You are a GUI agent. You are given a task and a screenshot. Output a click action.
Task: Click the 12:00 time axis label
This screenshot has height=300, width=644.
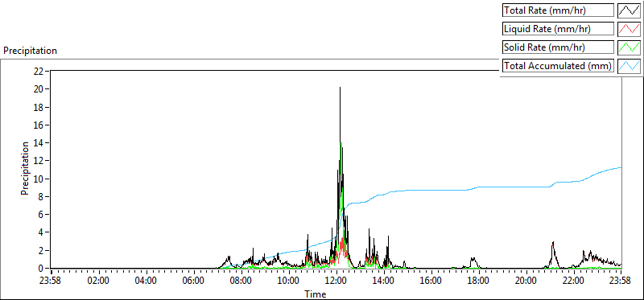(336, 282)
